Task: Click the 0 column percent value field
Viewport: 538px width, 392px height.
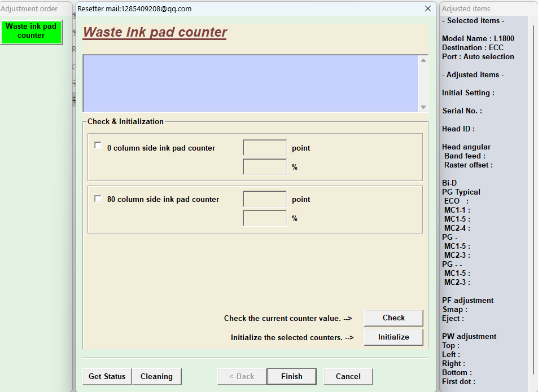Action: [265, 167]
